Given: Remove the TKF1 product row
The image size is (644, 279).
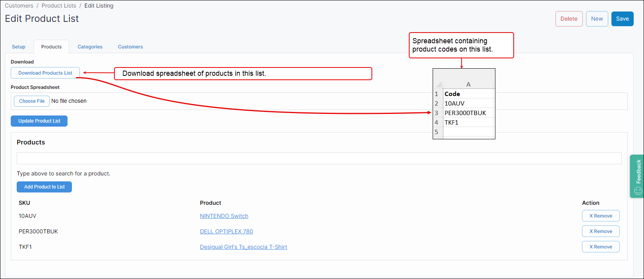Looking at the screenshot, I should pos(600,247).
